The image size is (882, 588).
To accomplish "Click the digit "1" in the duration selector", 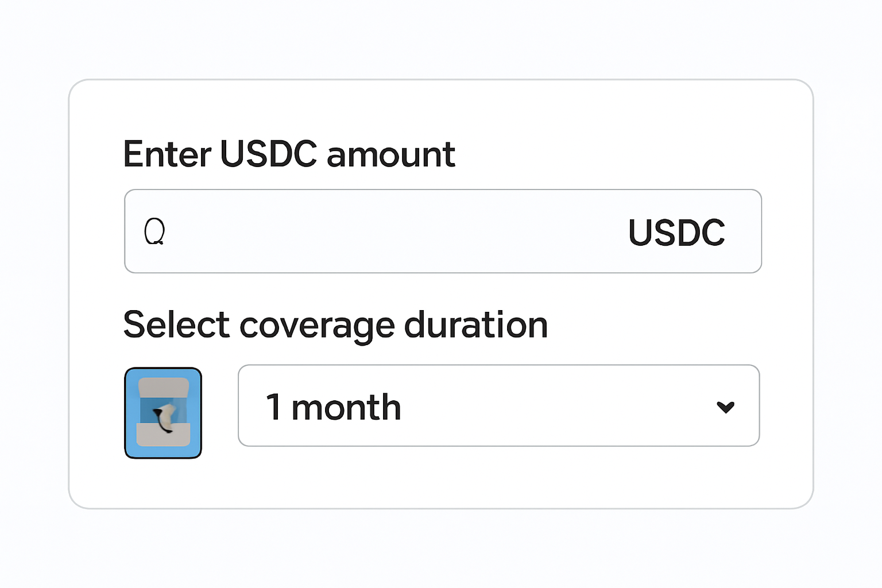I will 273,407.
